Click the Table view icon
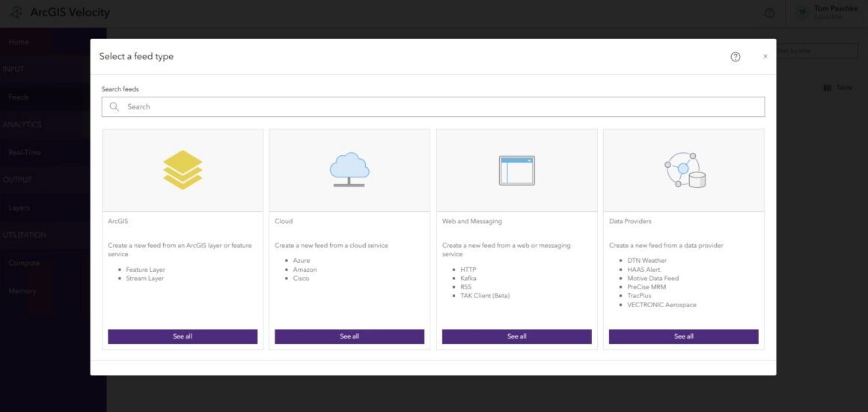This screenshot has height=412, width=868. (x=827, y=88)
